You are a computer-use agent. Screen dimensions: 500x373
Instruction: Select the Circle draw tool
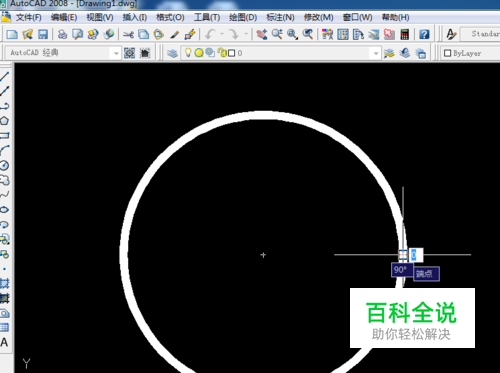[5, 165]
